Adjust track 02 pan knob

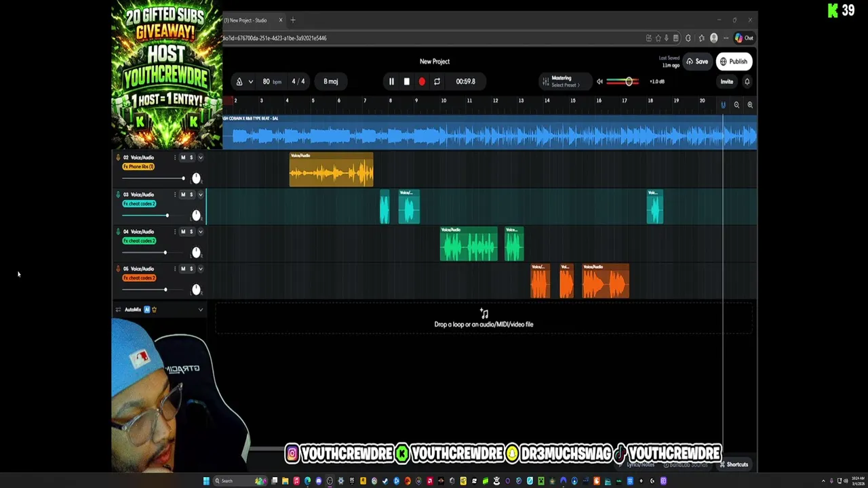(x=196, y=178)
